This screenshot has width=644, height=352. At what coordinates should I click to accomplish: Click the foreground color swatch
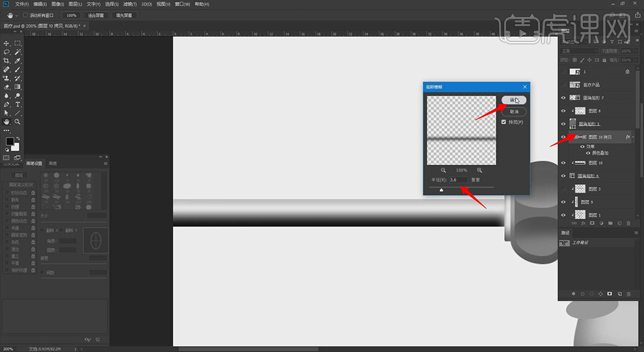10,142
